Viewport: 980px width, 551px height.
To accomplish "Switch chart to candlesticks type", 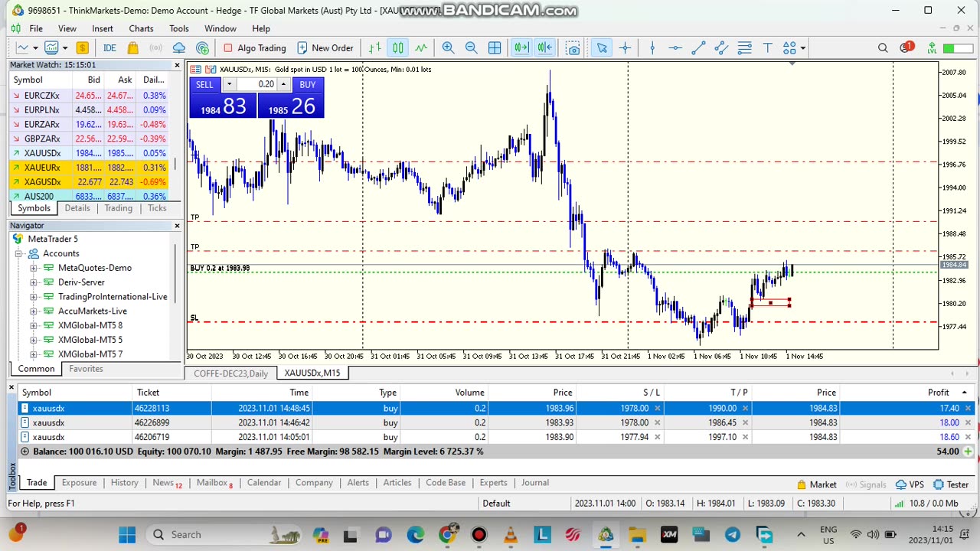I will pyautogui.click(x=398, y=47).
